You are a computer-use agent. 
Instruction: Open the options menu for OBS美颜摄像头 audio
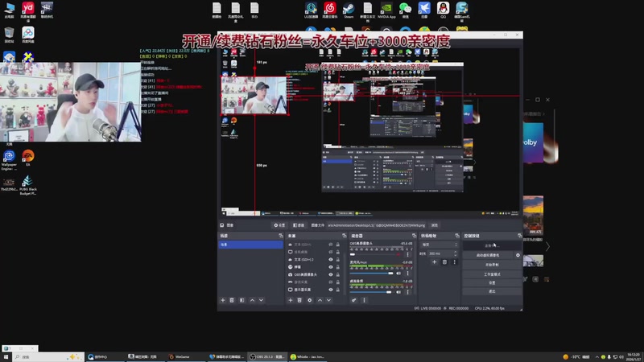(407, 254)
